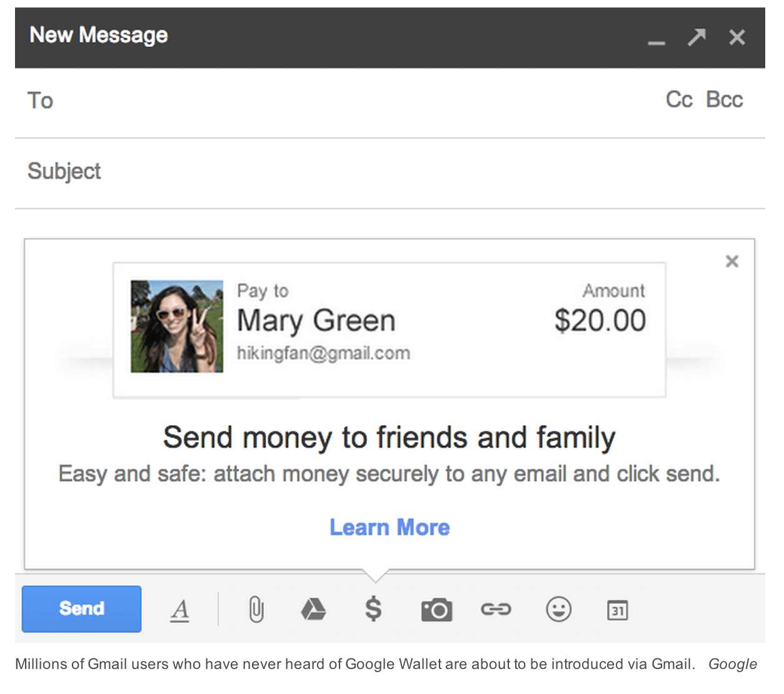Select the New Message title text
This screenshot has height=694, width=784.
click(x=99, y=36)
